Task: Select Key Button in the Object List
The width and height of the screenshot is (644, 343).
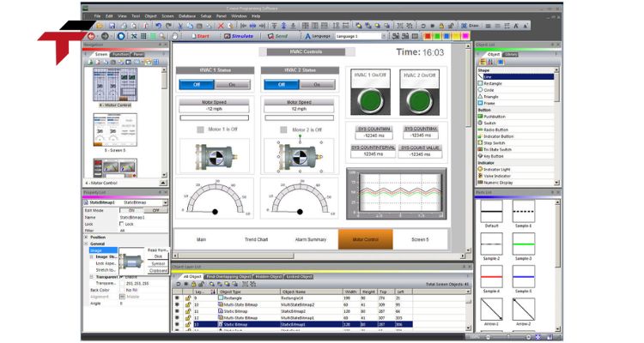Action: 515,156
